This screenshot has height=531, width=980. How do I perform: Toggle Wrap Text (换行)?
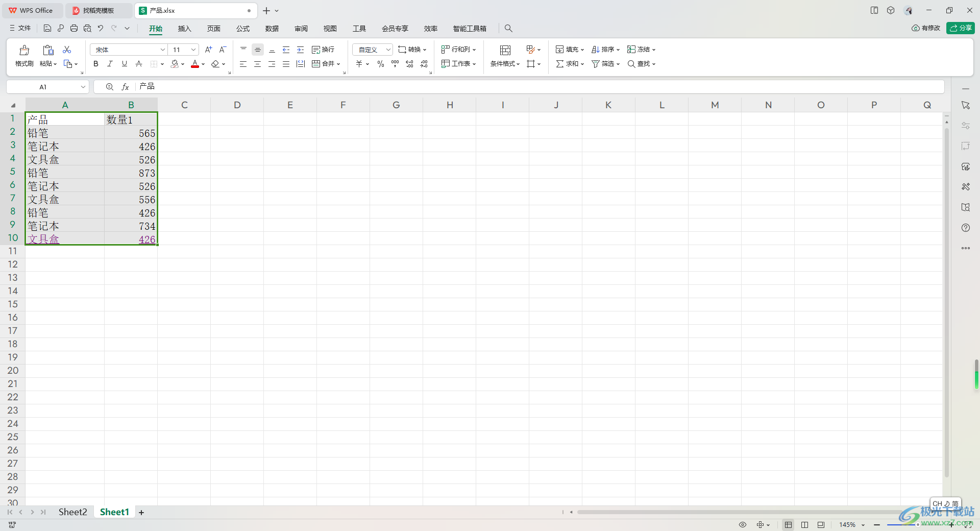323,50
